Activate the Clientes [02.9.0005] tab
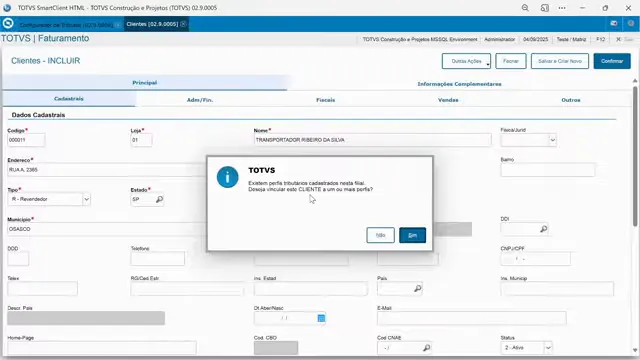640x360 pixels. 152,24
